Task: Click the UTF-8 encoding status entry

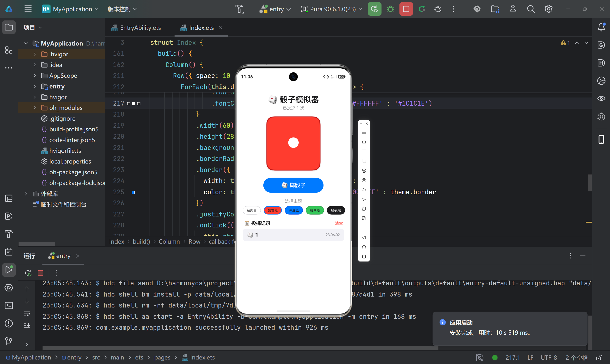Action: pos(549,358)
